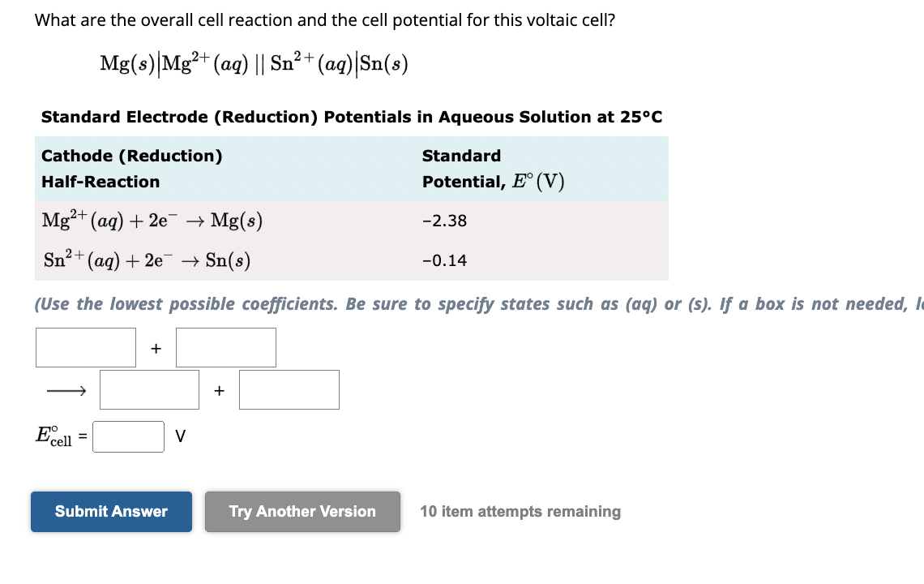924x584 pixels.
Task: Click the first product answer box
Action: click(x=149, y=389)
